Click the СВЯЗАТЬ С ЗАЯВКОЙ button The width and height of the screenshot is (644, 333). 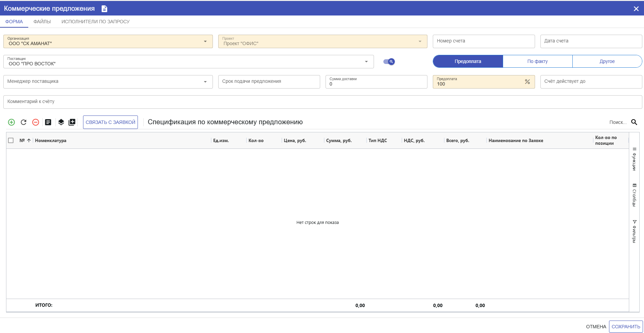pos(110,122)
